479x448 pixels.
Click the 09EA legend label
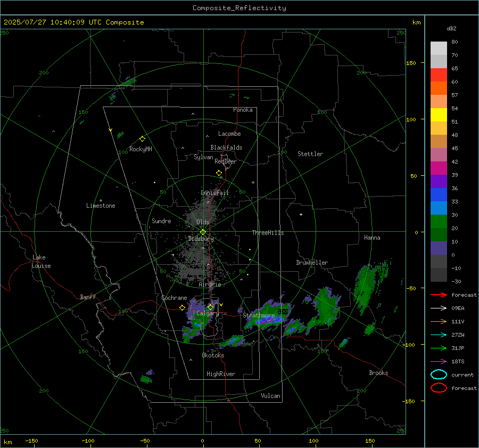coord(458,308)
